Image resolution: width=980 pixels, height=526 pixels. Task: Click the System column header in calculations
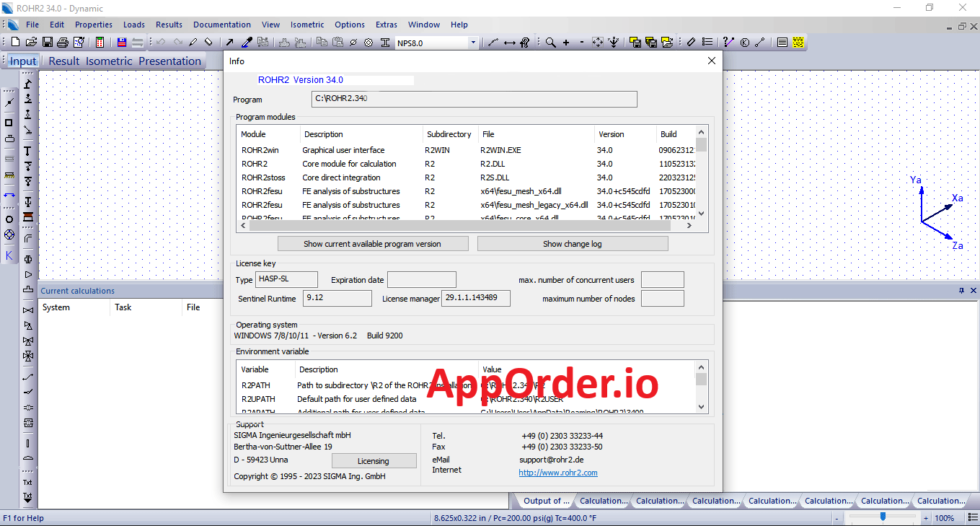point(74,307)
